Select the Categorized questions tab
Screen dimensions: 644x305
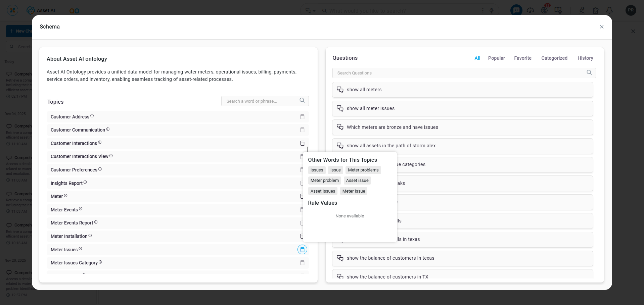tap(554, 58)
